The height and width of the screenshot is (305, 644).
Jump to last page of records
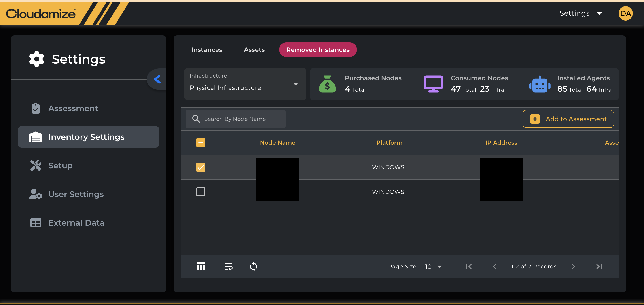(x=599, y=267)
